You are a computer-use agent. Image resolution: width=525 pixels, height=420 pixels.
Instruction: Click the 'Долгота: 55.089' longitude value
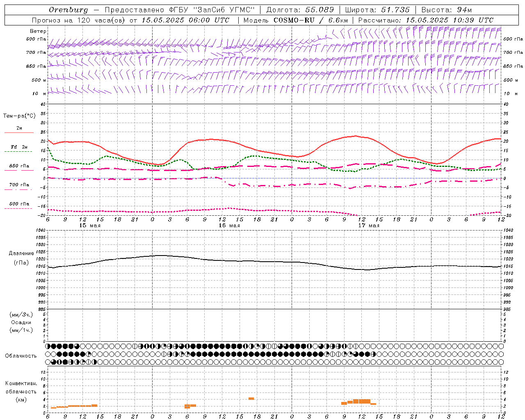[300, 10]
